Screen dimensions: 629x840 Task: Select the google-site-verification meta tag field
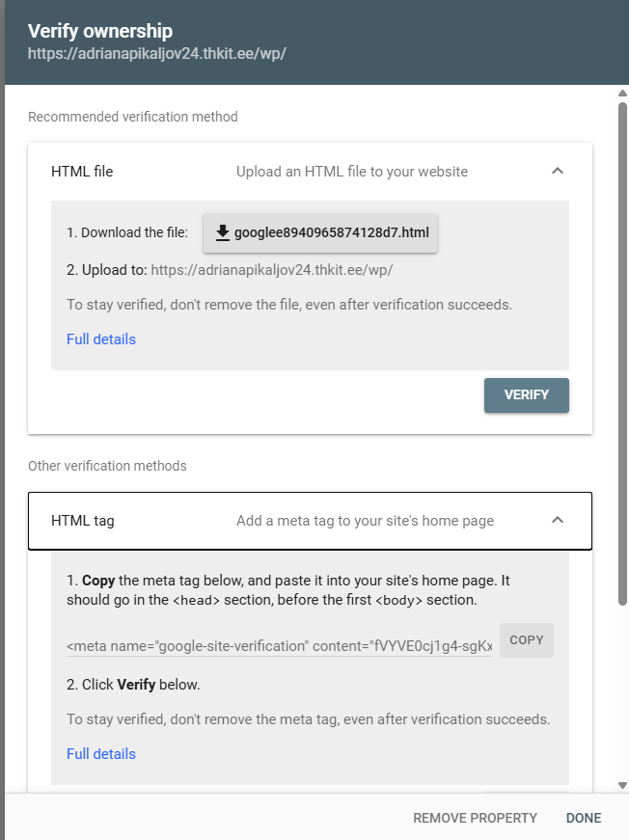coord(280,645)
